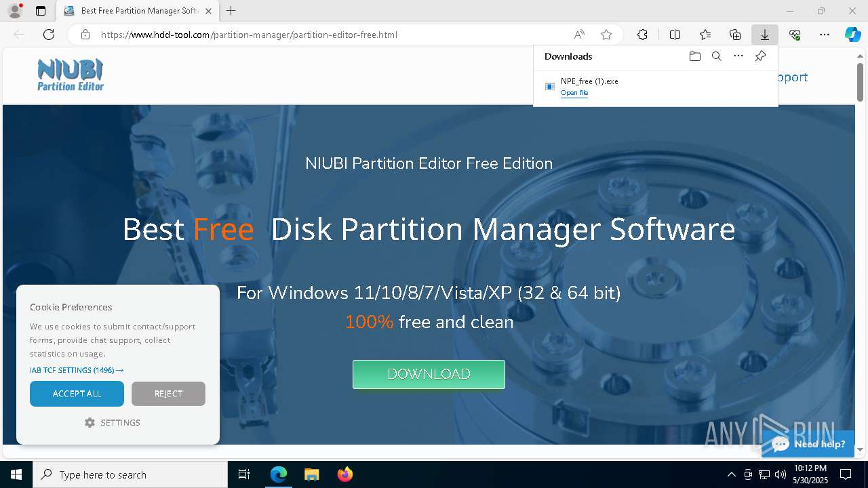Open the taskbar clock and date
The width and height of the screenshot is (868, 488).
pyautogui.click(x=810, y=474)
